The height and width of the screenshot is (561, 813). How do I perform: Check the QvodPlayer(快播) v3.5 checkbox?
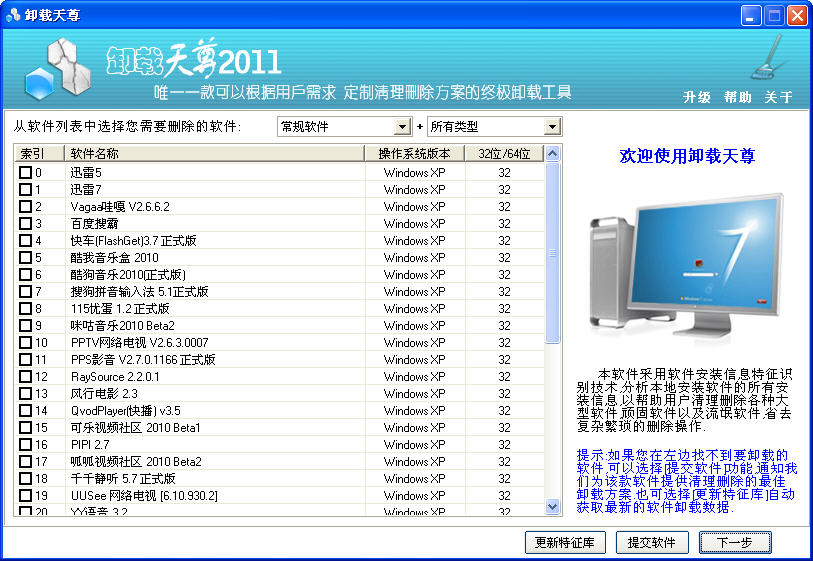pyautogui.click(x=25, y=411)
